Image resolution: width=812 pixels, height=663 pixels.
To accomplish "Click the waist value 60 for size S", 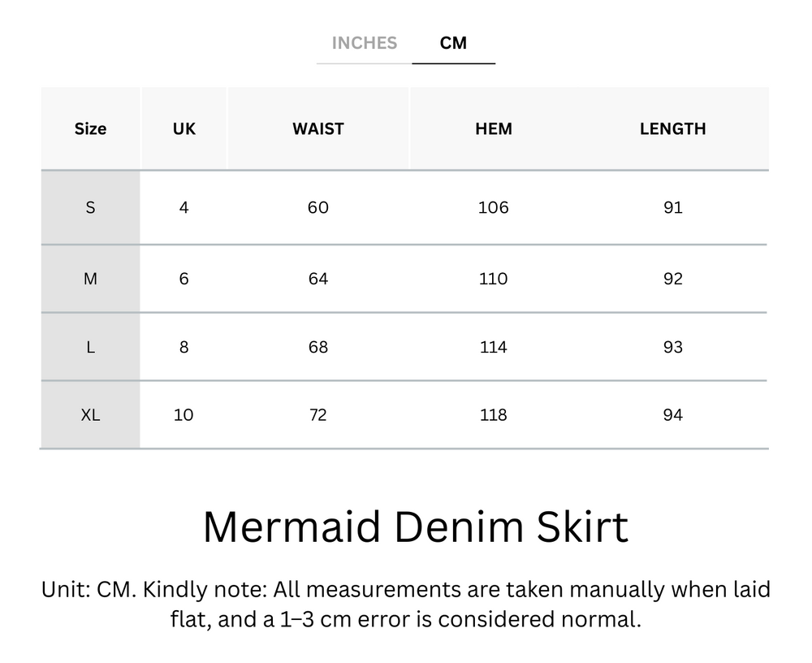I will click(x=318, y=208).
